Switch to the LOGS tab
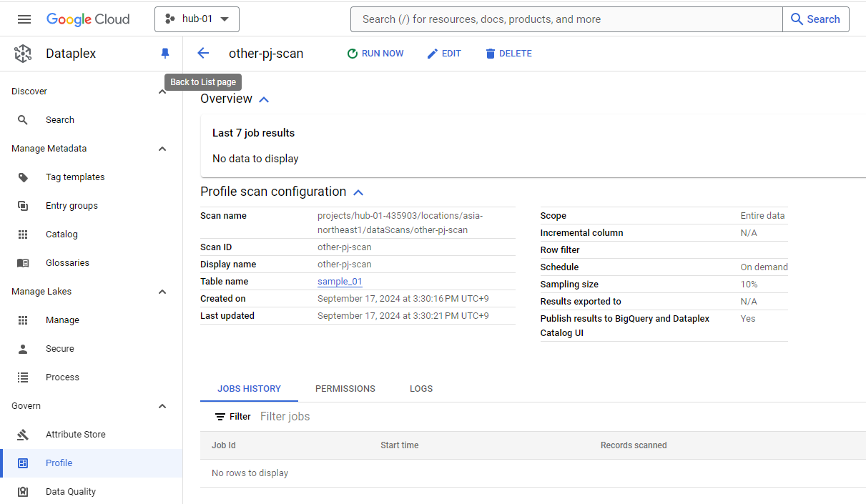Viewport: 866px width, 504px height. tap(421, 389)
